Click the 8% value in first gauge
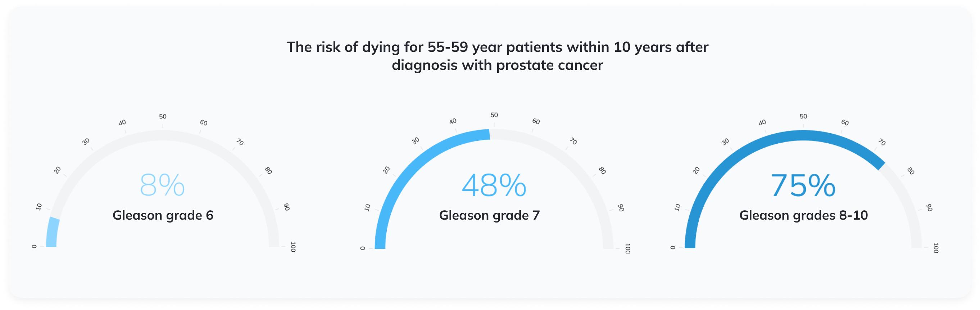The height and width of the screenshot is (310, 980). click(x=163, y=185)
